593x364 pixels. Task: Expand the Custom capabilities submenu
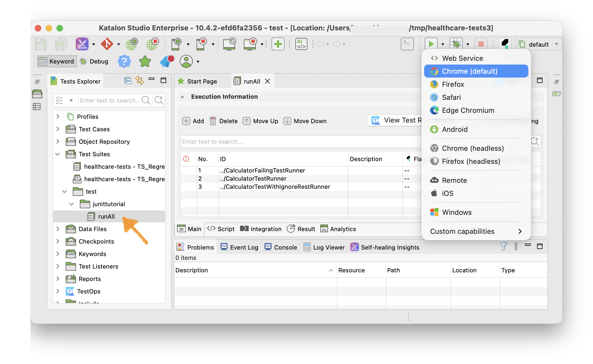476,231
